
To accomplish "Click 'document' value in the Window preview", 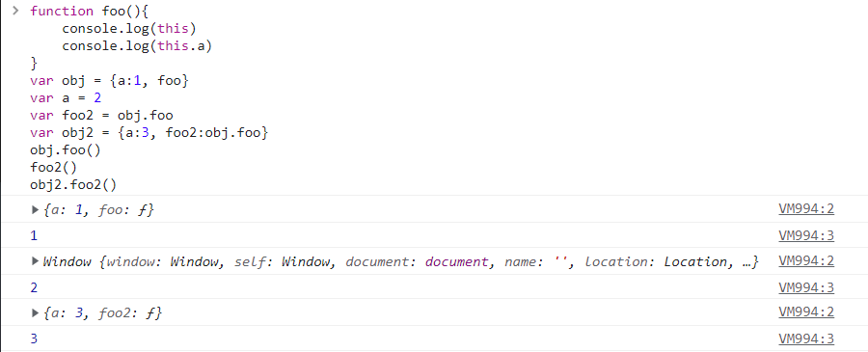I will coord(457,261).
